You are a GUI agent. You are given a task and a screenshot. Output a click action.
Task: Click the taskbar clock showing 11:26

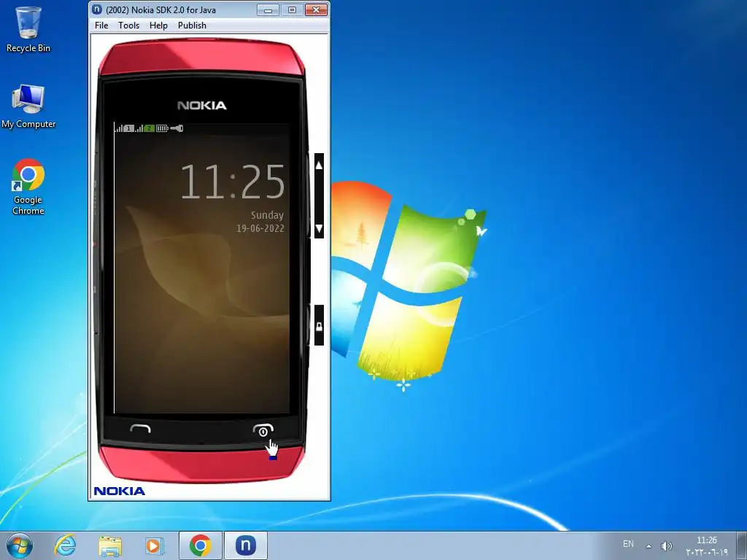point(707,545)
